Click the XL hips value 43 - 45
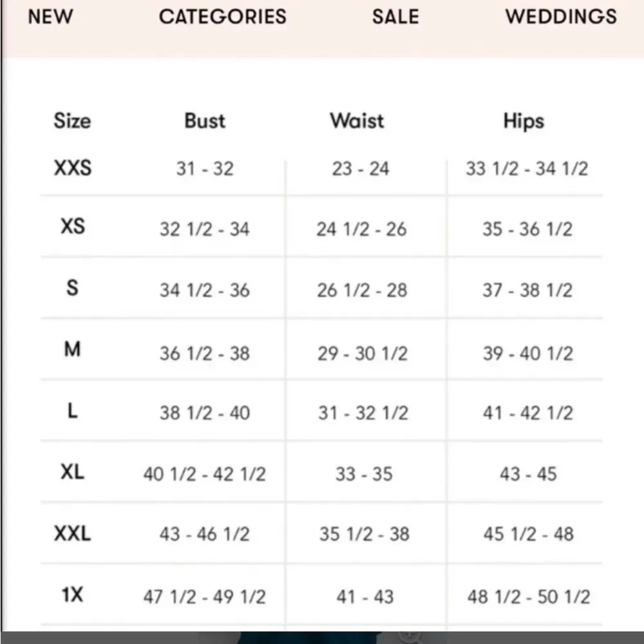 pyautogui.click(x=528, y=474)
